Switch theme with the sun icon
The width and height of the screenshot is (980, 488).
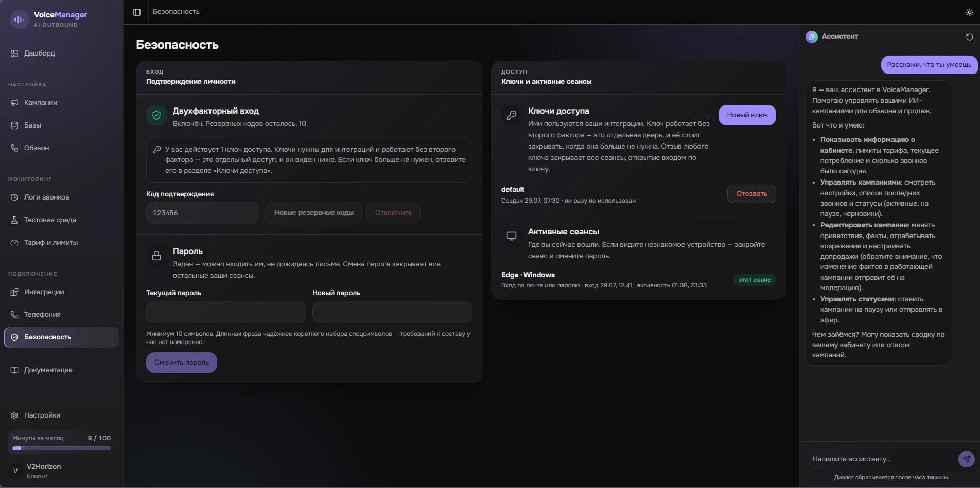tap(969, 12)
